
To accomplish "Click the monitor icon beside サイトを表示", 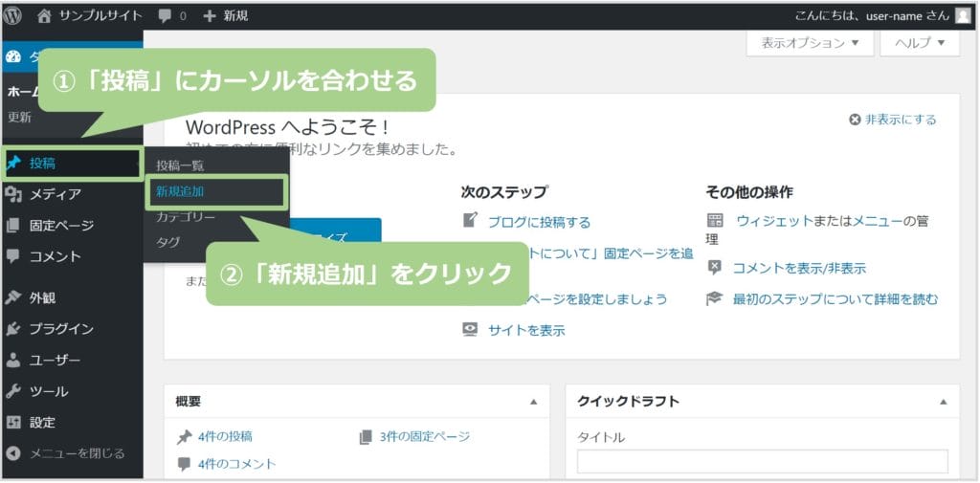I will 470,329.
